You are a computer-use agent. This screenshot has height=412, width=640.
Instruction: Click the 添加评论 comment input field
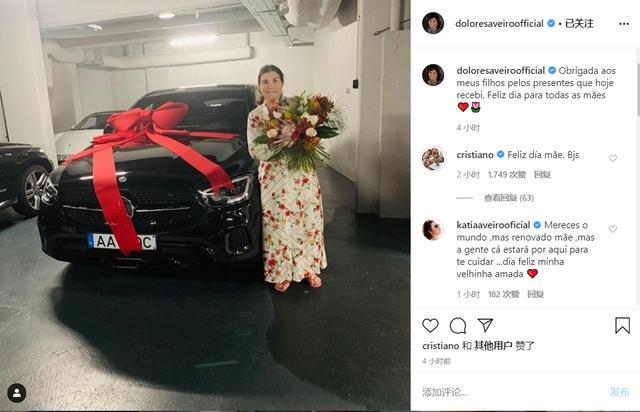pos(512,392)
